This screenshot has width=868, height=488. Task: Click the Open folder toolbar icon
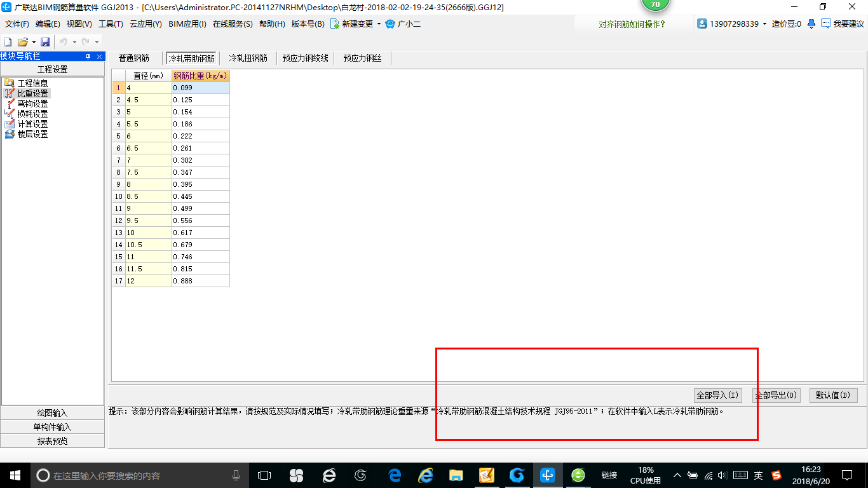[x=22, y=42]
